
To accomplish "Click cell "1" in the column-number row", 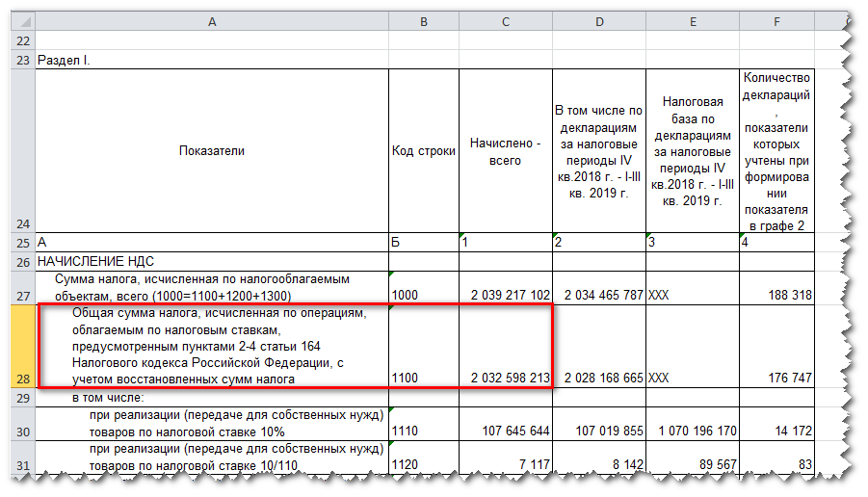I will (x=506, y=243).
